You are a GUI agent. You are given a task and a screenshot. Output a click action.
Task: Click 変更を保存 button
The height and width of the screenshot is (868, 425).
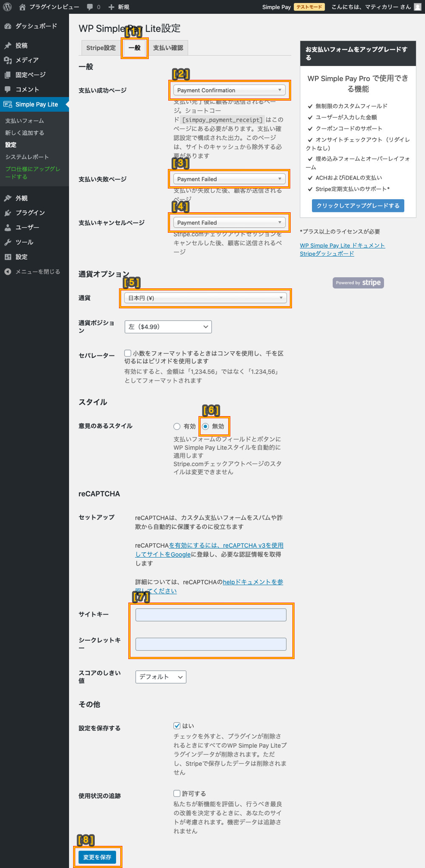(97, 857)
